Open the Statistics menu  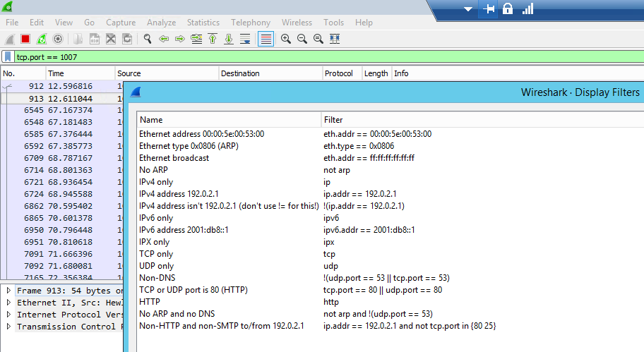(x=203, y=23)
